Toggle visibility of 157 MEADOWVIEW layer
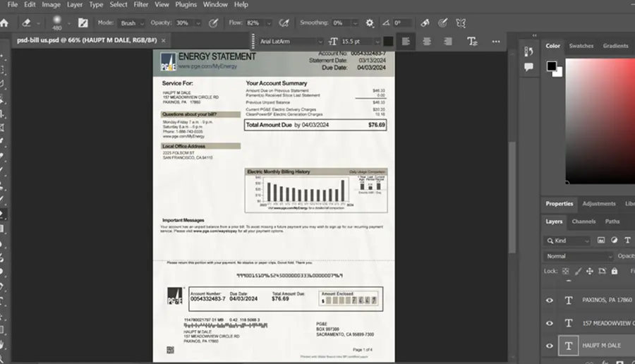 (x=550, y=323)
